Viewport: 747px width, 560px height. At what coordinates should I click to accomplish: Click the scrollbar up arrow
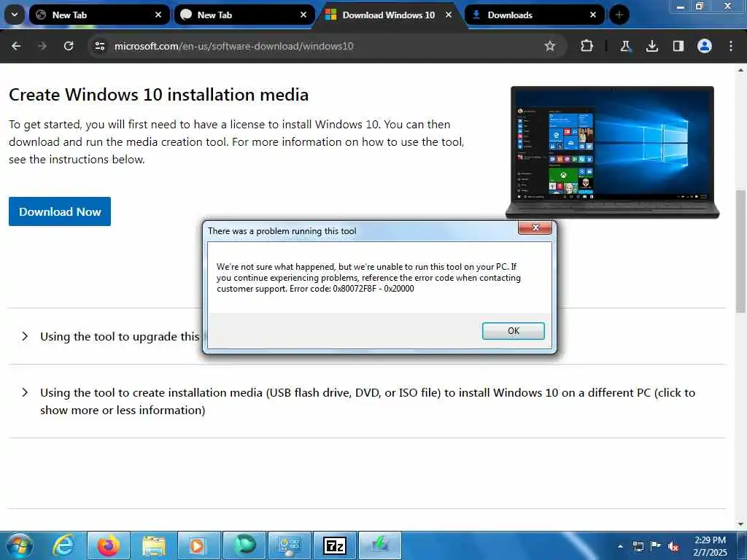point(740,70)
